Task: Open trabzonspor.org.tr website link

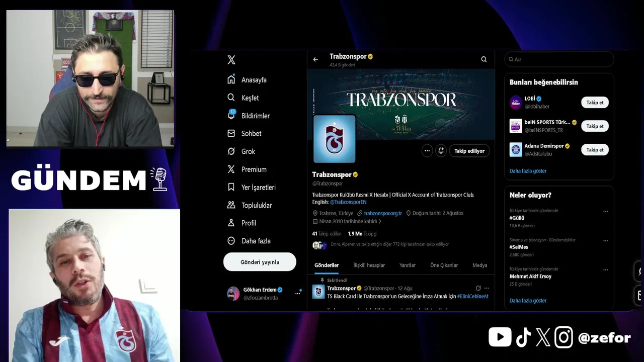Action: click(x=383, y=213)
